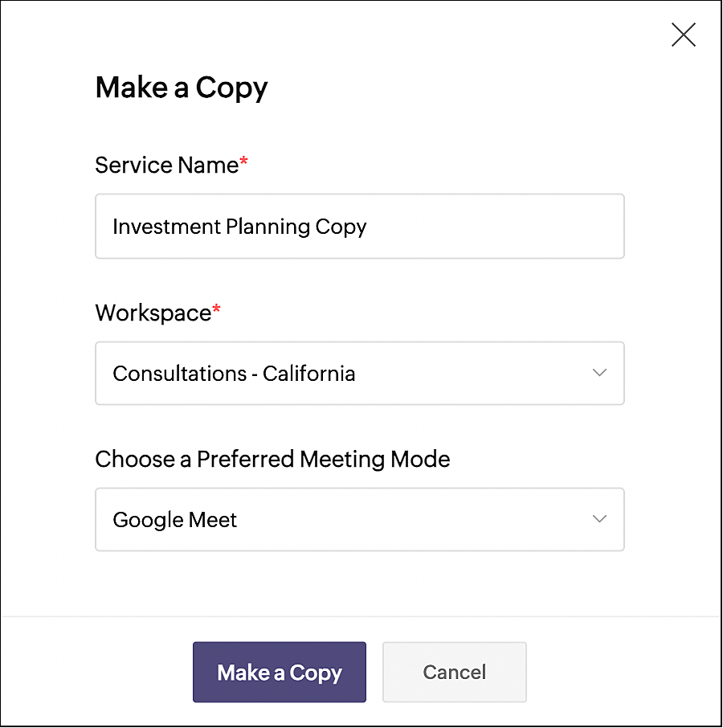Click 'Choose a Preferred Meeting Mode' label

coord(272,459)
